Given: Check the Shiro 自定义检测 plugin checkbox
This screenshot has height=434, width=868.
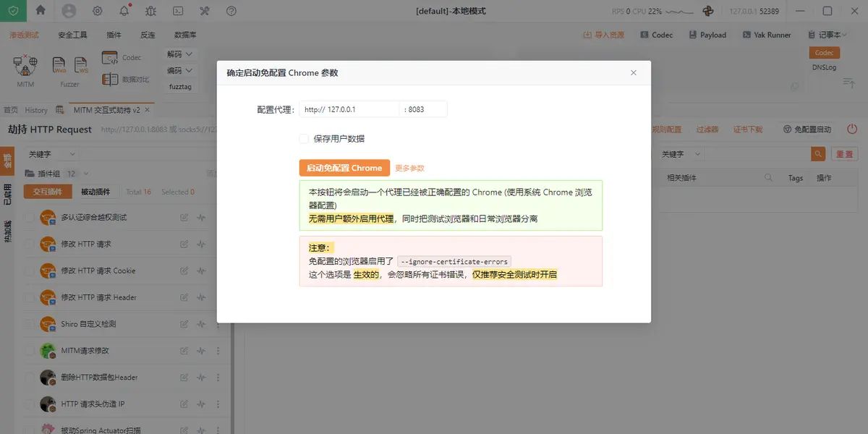Looking at the screenshot, I should [x=30, y=323].
